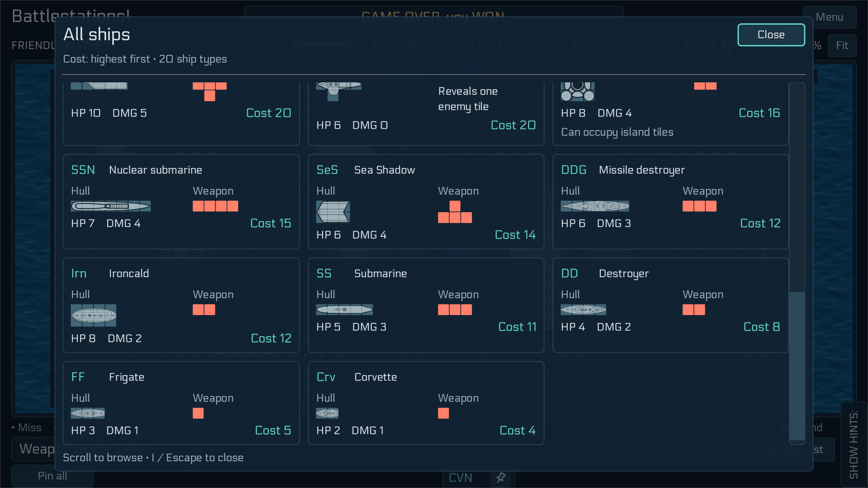This screenshot has width=868, height=488.
Task: Click the Sea Shadow hull icon
Action: click(333, 212)
